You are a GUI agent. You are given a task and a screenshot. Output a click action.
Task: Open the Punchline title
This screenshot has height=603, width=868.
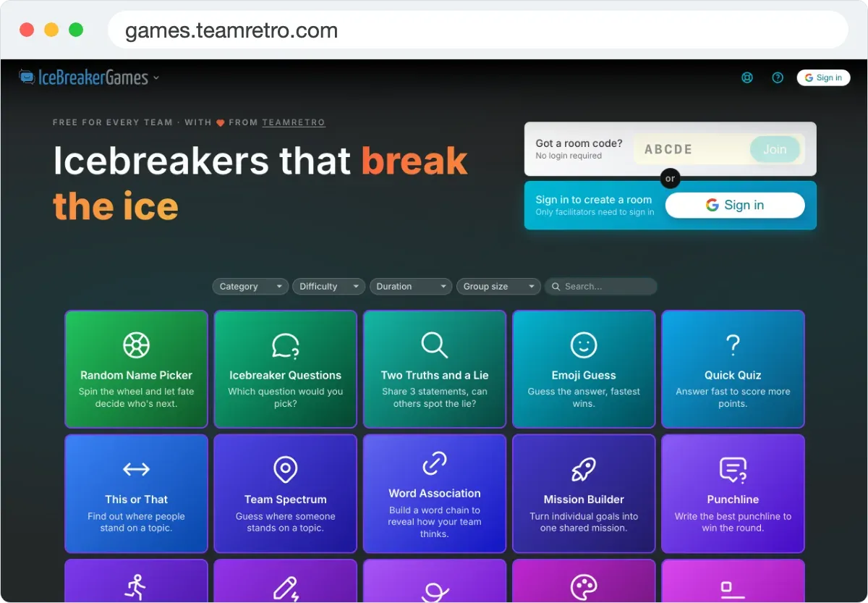coord(733,499)
